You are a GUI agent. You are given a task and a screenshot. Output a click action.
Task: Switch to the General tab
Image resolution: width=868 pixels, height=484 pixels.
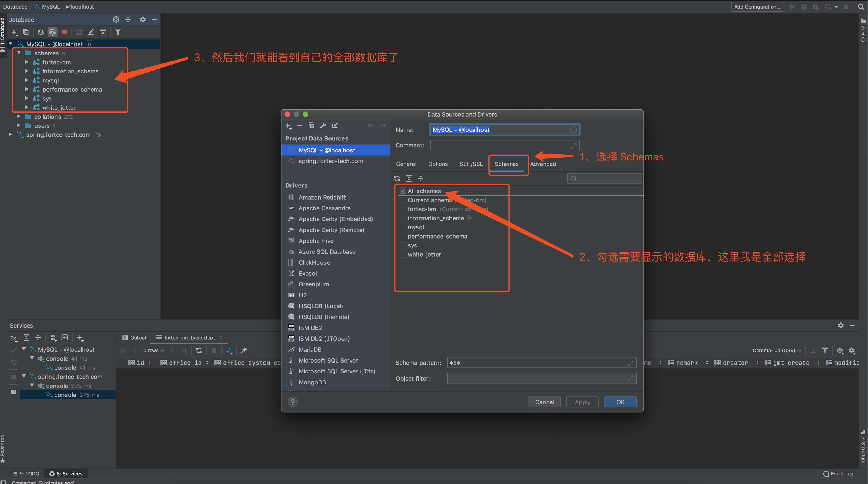(x=406, y=164)
